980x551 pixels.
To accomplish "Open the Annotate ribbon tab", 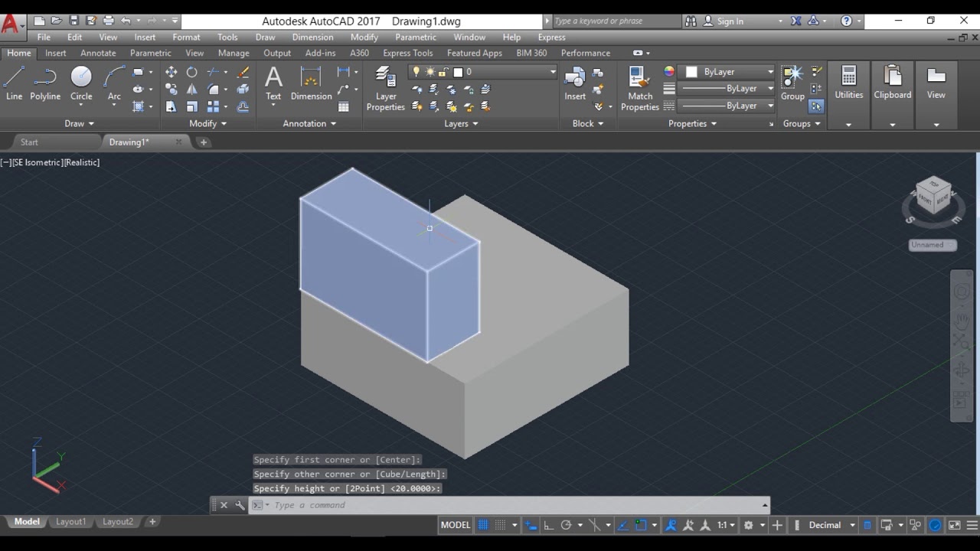I will click(x=98, y=53).
